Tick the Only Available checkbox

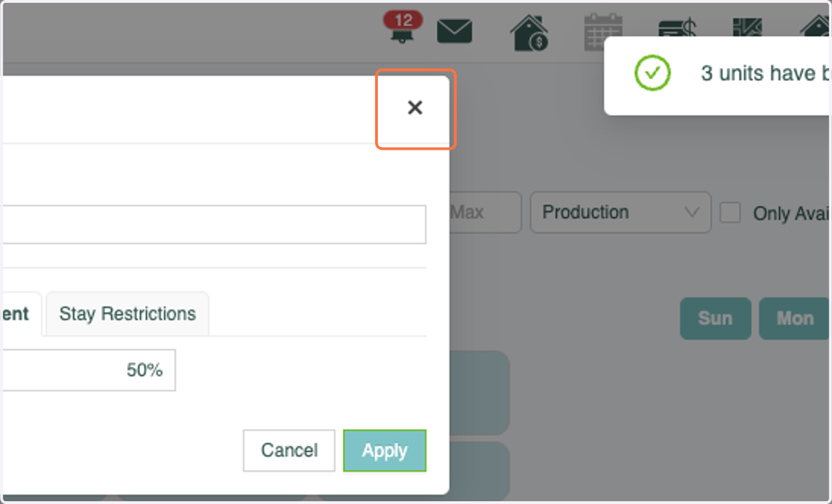730,212
